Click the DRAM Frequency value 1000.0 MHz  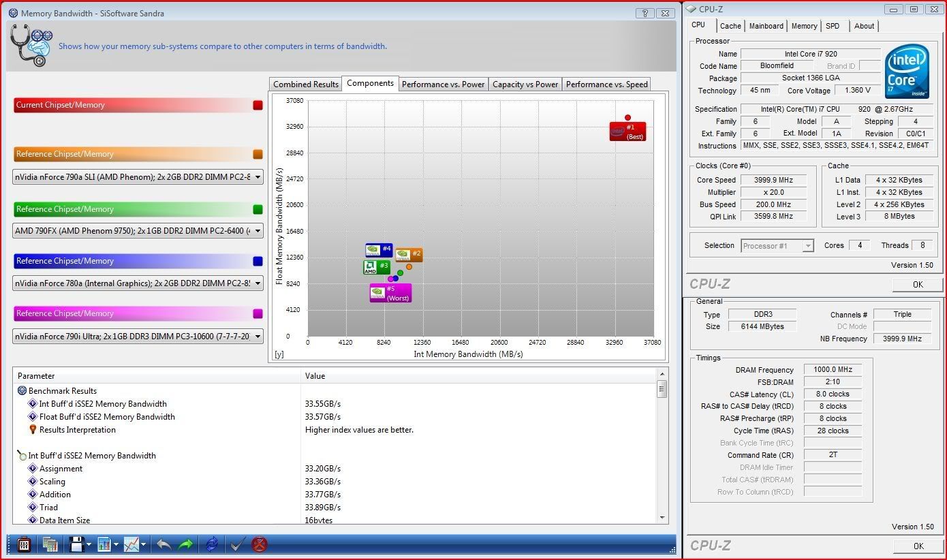833,369
